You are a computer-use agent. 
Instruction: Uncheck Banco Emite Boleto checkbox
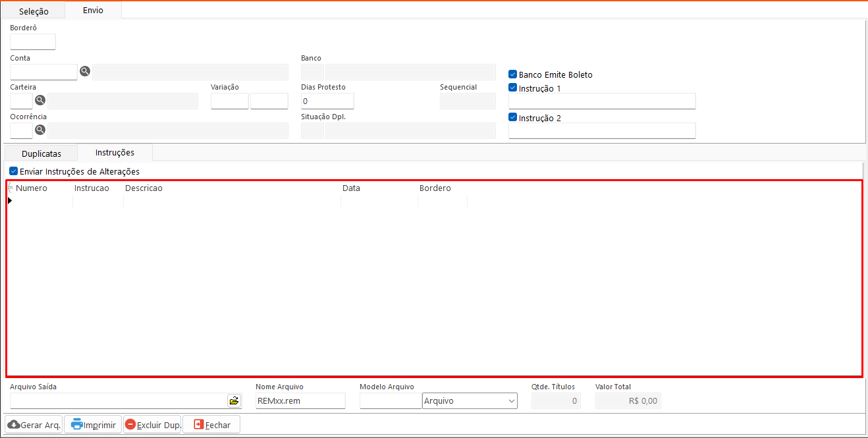pyautogui.click(x=512, y=74)
